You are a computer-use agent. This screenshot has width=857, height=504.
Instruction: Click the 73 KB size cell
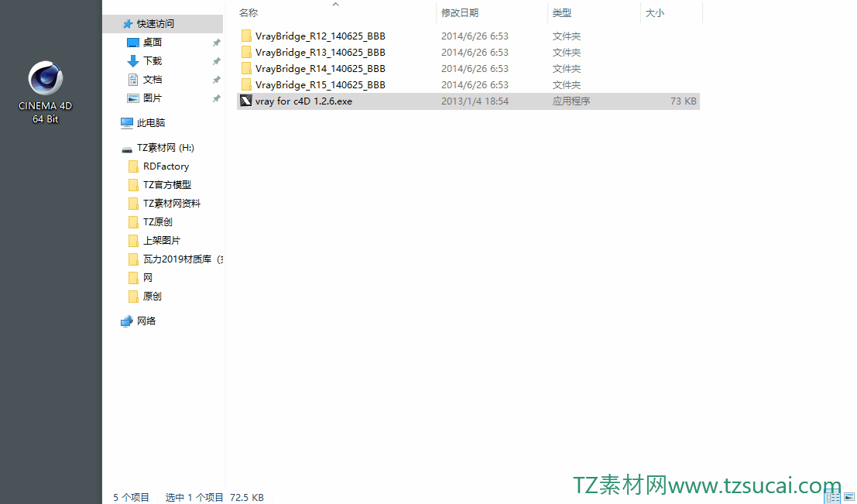pyautogui.click(x=683, y=101)
